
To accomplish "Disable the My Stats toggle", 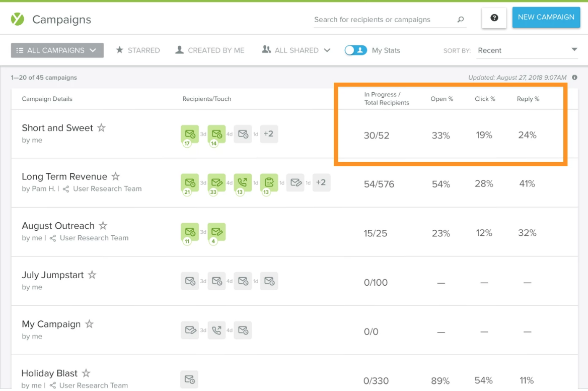I will [x=356, y=50].
